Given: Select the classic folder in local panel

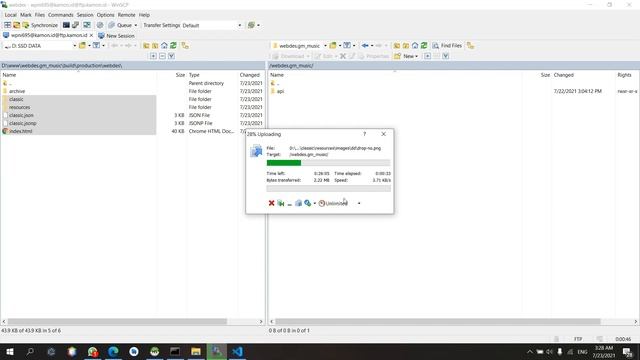Looking at the screenshot, I should [16, 99].
